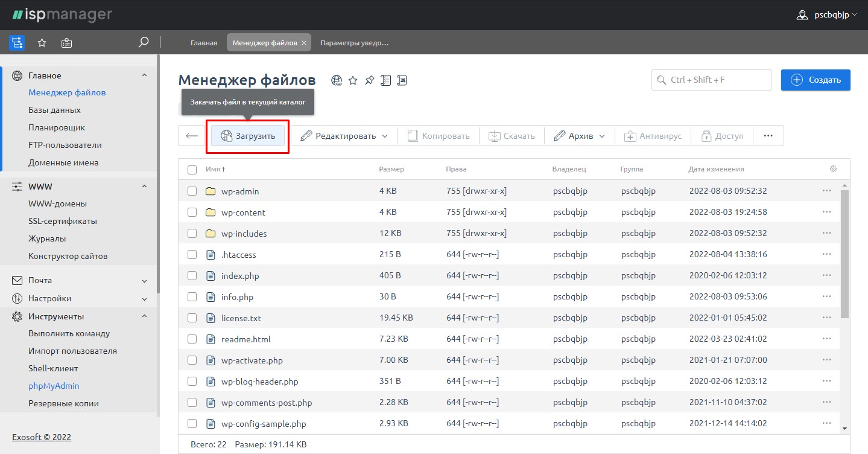Switch to the Параметры уведо... tab
This screenshot has height=454, width=868.
pos(355,43)
